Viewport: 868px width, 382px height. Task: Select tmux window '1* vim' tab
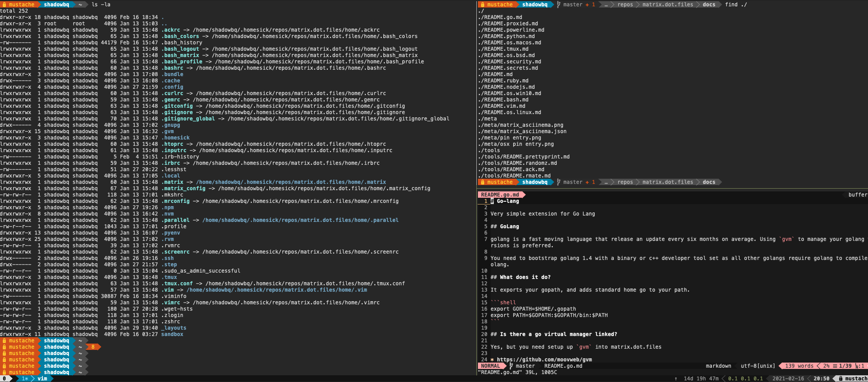click(x=34, y=379)
